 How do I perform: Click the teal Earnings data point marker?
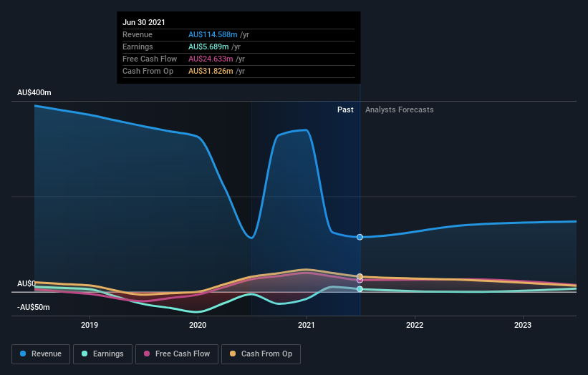tap(360, 289)
